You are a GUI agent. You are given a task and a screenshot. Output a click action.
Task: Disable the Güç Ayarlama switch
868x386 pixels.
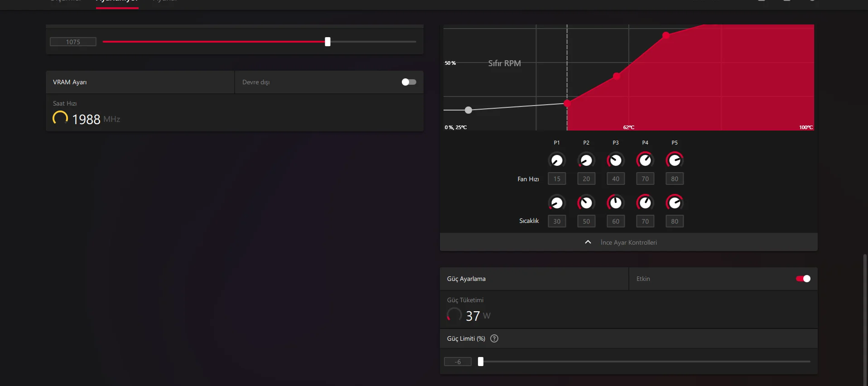(803, 279)
